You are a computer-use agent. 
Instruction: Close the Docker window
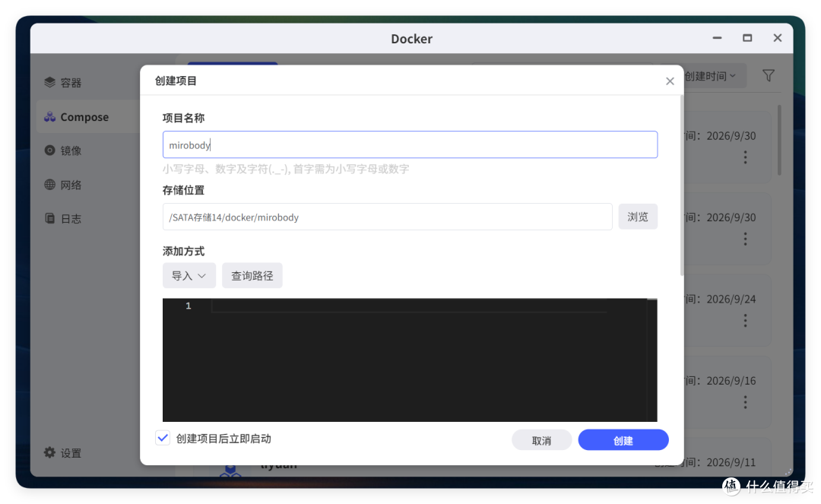(778, 38)
